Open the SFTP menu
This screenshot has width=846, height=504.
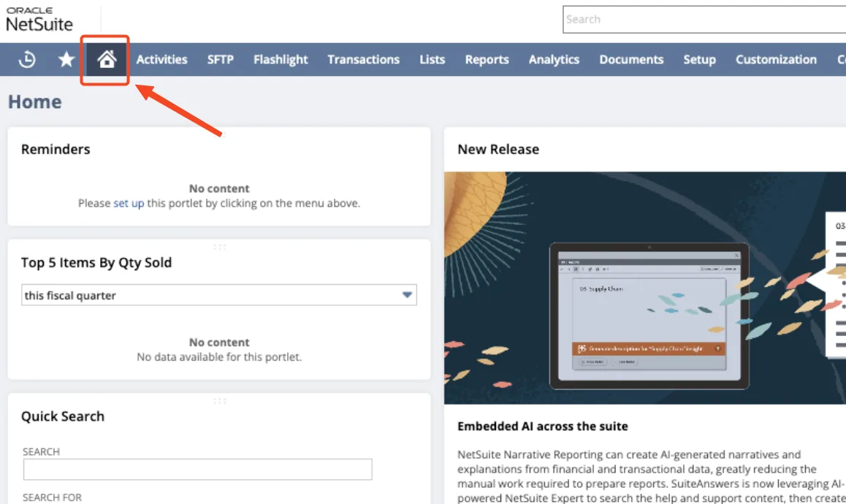(220, 59)
